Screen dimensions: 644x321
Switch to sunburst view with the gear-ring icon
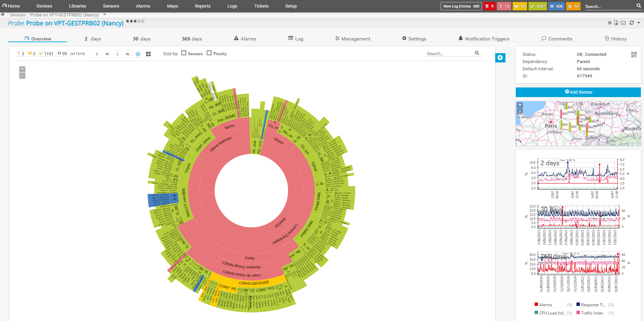point(138,54)
